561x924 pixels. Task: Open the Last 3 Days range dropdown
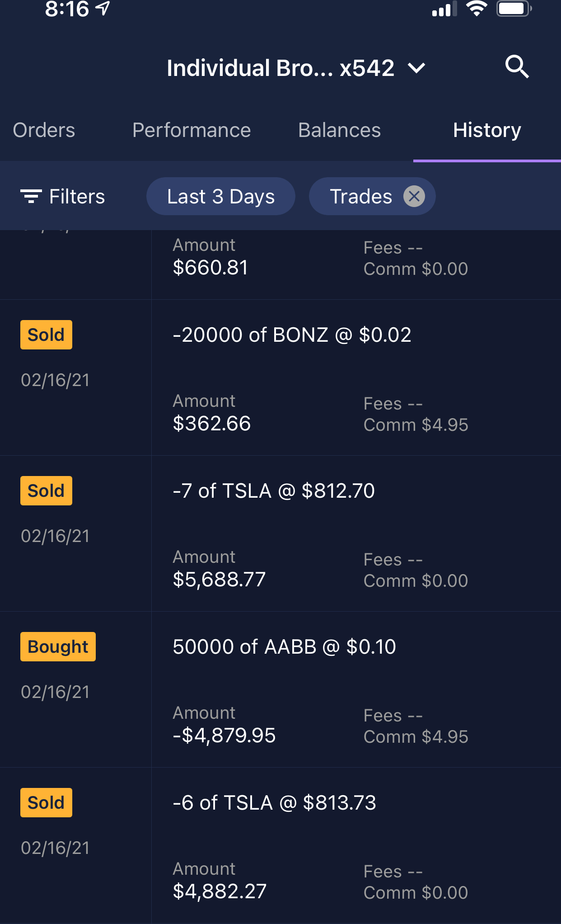(220, 196)
